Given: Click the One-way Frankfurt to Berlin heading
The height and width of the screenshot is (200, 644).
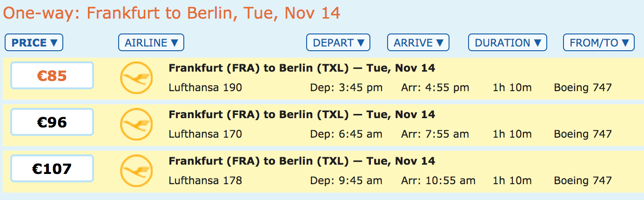Looking at the screenshot, I should click(172, 13).
